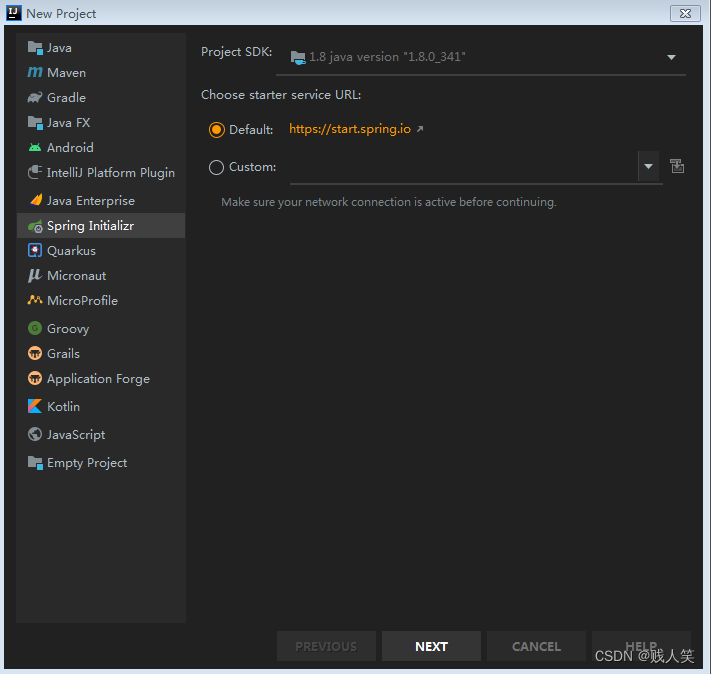Select Quarkus label in list
Viewport: 711px width, 674px height.
71,250
